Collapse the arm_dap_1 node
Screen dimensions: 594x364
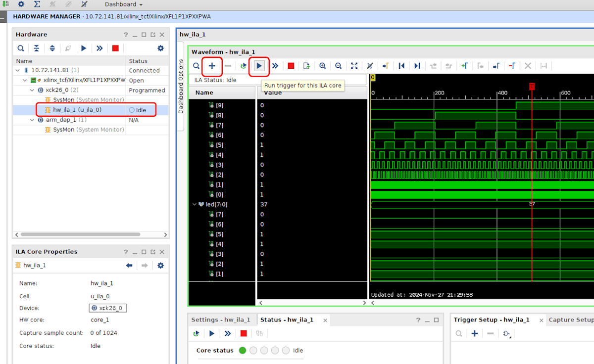[32, 120]
